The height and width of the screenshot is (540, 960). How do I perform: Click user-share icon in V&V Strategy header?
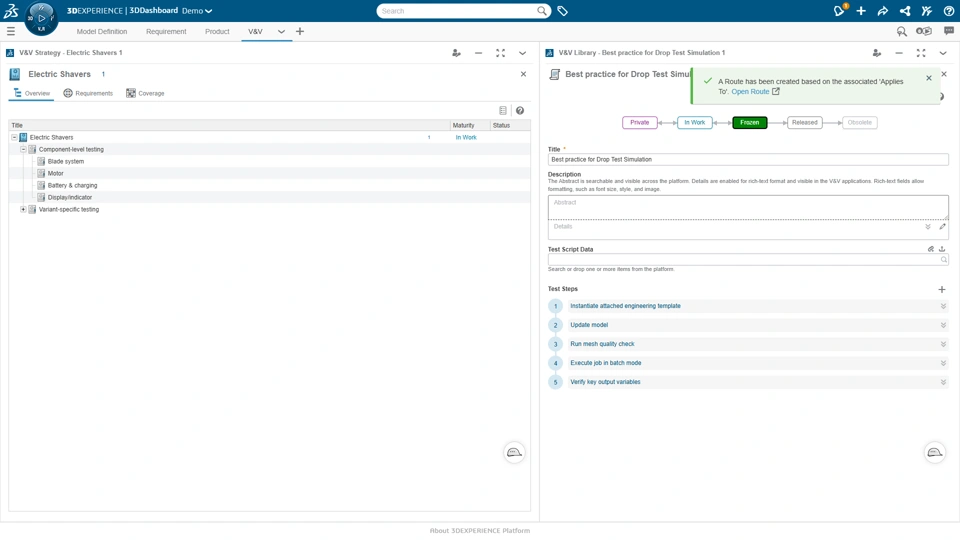pos(456,53)
